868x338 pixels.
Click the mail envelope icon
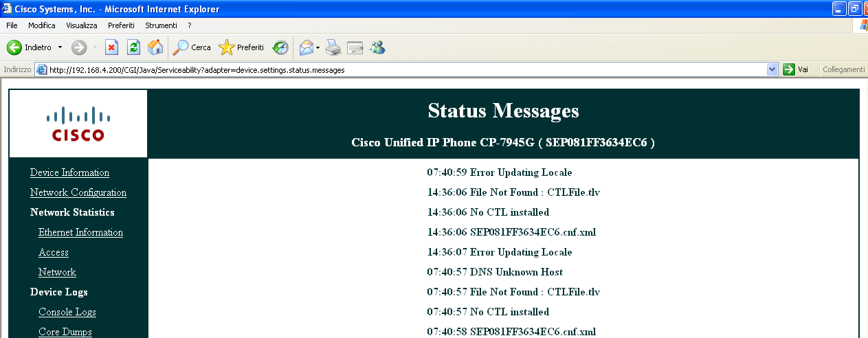coord(306,47)
